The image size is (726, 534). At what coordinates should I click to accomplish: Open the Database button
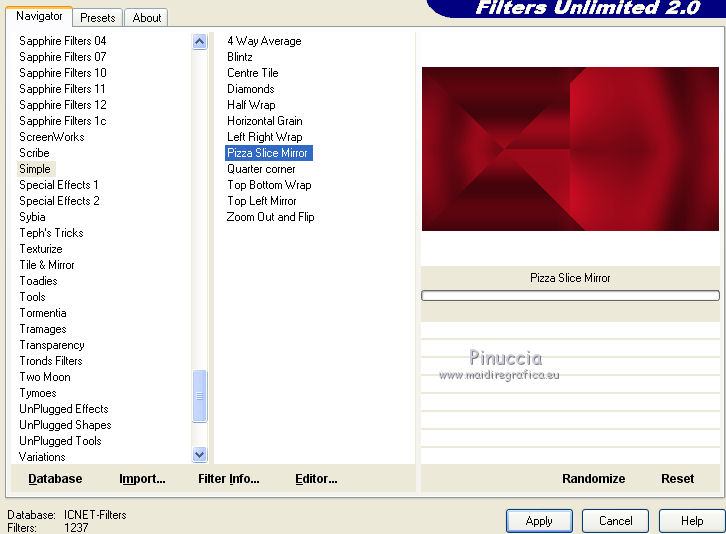55,478
